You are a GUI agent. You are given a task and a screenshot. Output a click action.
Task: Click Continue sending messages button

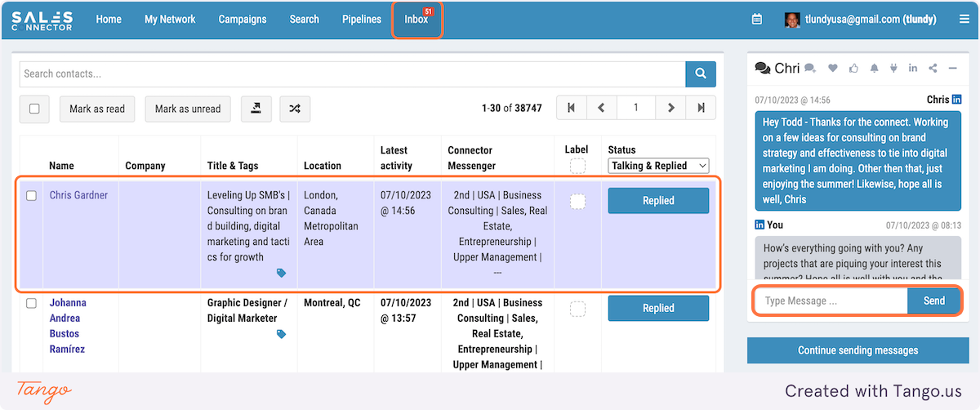pyautogui.click(x=857, y=350)
